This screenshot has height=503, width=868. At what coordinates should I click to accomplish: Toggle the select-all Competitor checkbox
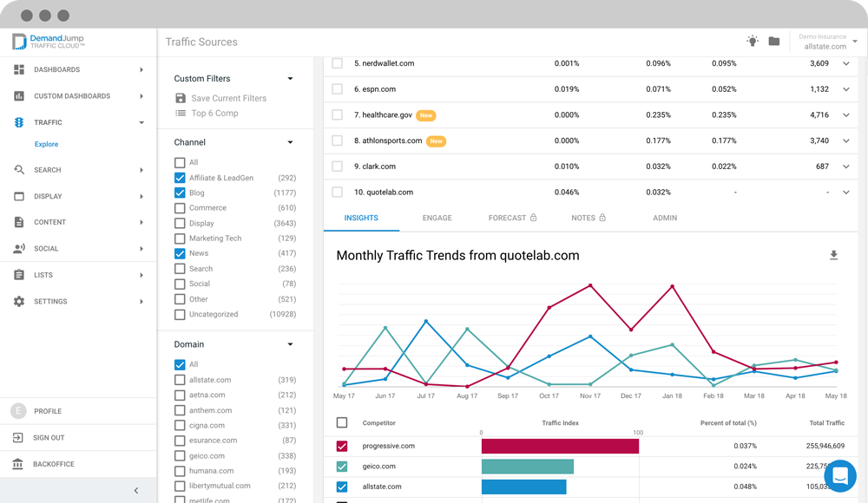coord(342,422)
